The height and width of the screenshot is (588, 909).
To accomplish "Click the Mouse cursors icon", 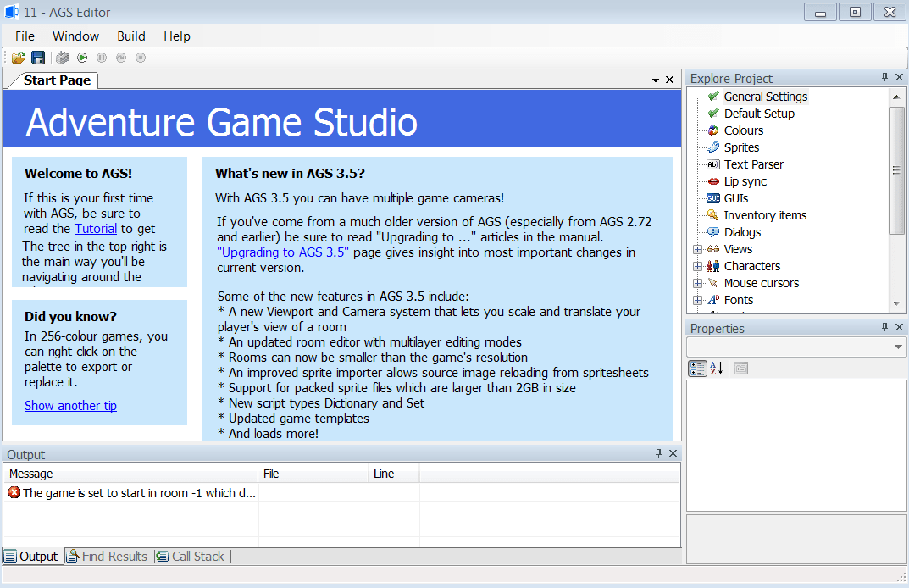I will coord(713,283).
